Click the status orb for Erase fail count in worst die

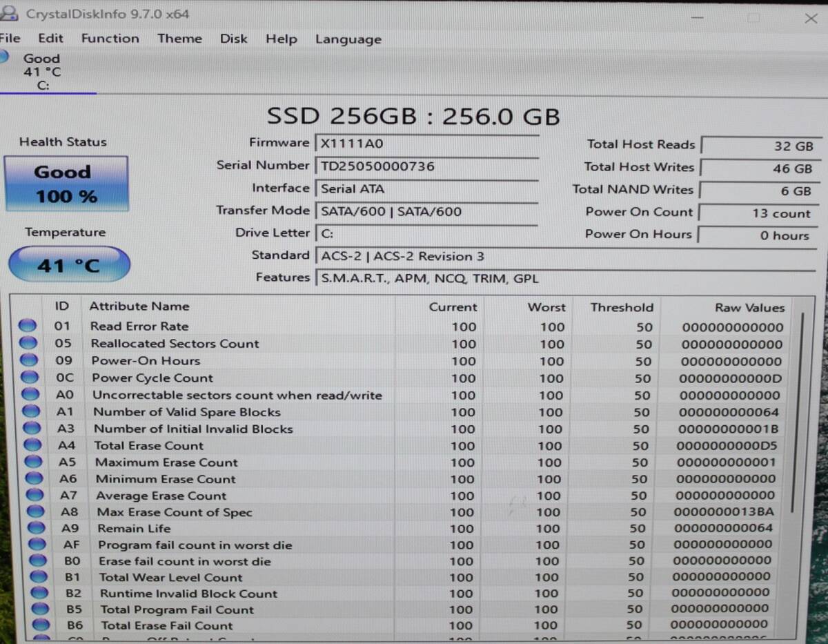tap(38, 560)
